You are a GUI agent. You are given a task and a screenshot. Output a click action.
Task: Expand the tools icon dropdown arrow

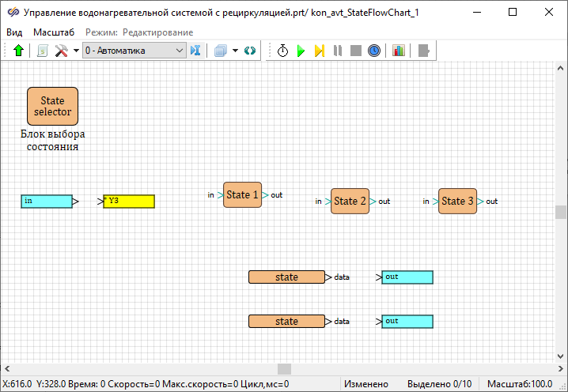pos(76,51)
